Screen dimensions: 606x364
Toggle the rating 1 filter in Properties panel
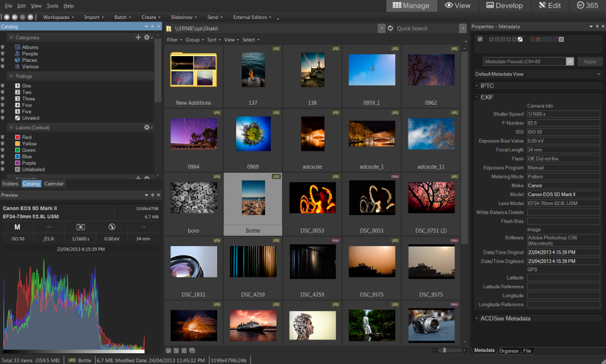491,39
